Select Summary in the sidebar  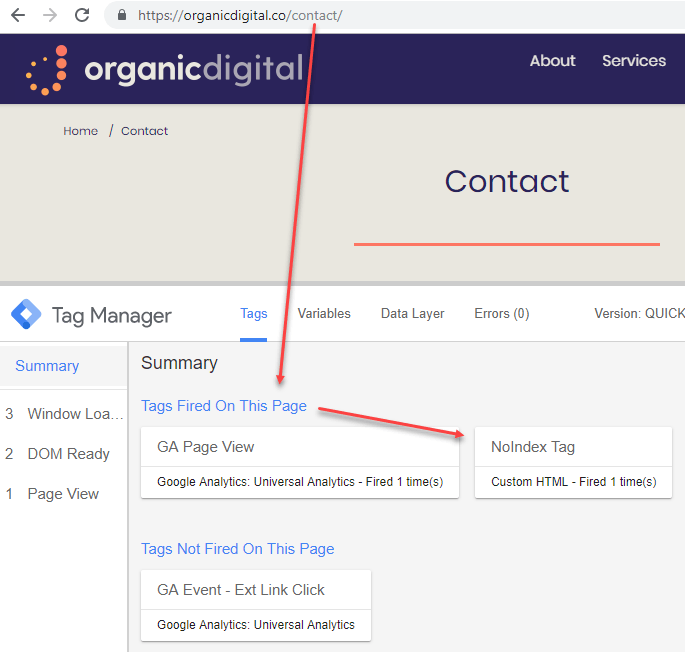[x=64, y=366]
